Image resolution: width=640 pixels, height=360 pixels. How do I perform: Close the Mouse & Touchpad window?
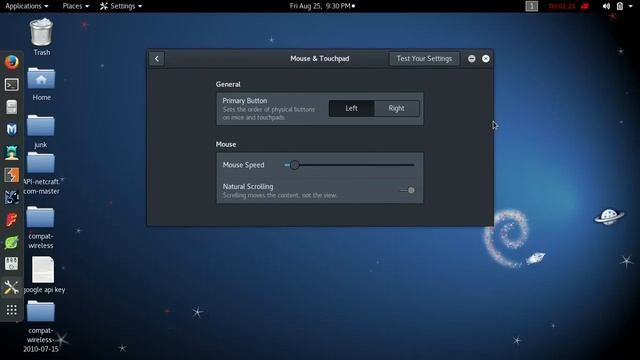[x=486, y=59]
